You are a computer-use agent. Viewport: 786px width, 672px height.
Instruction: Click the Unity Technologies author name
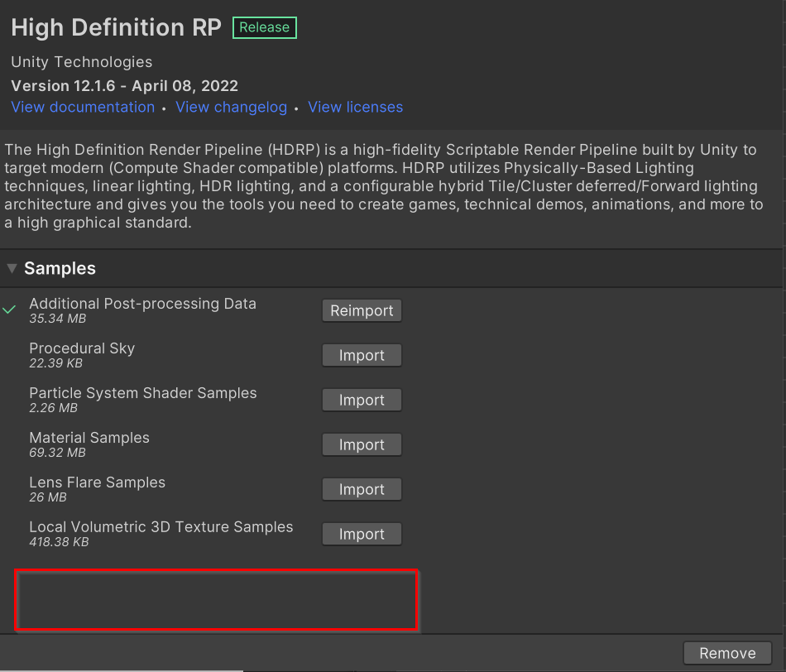81,62
